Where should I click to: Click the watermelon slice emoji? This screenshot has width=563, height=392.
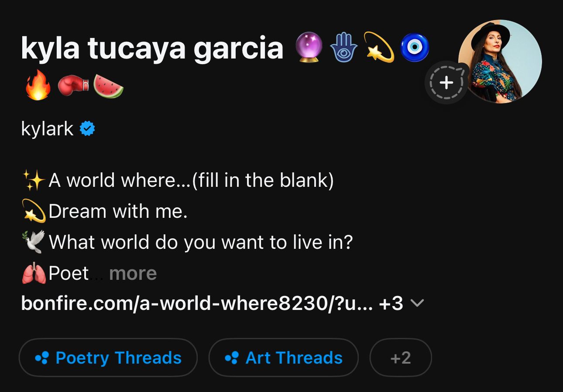tap(108, 85)
